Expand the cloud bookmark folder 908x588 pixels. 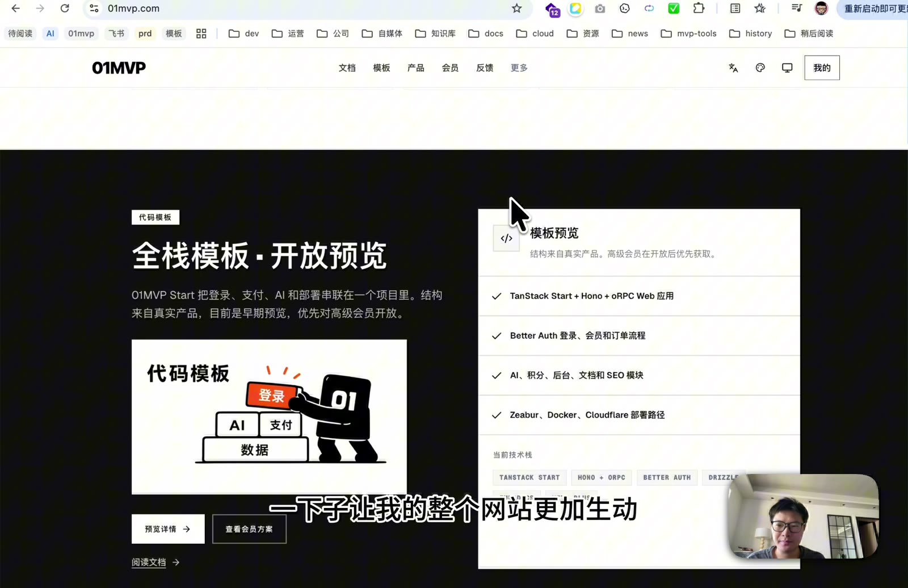click(x=535, y=33)
